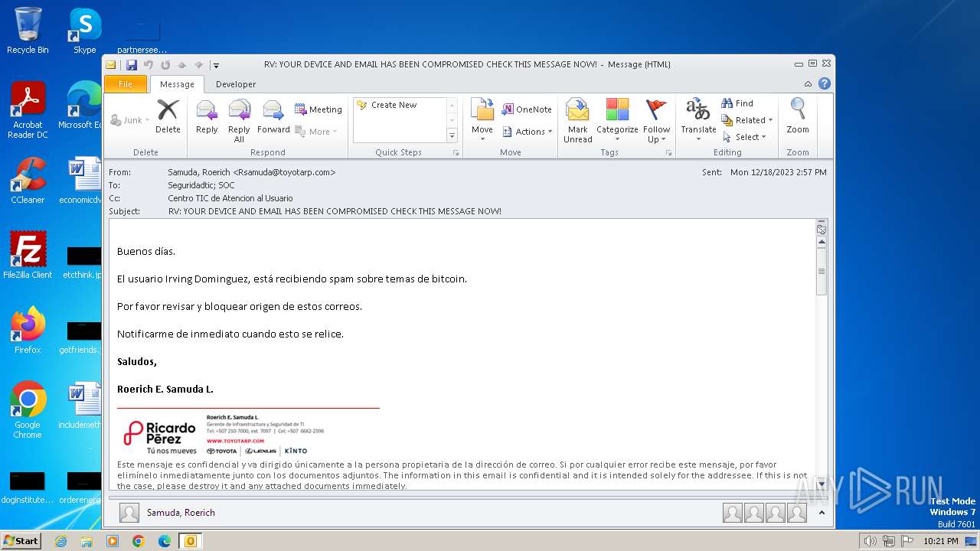This screenshot has width=980, height=551.
Task: Switch to the Message tab
Action: coord(177,84)
